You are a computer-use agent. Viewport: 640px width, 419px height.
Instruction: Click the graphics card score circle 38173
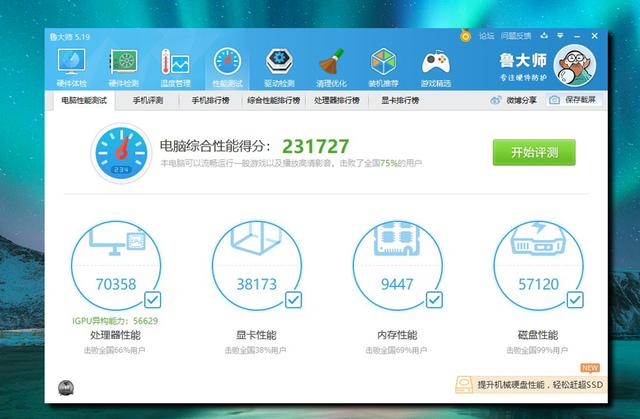point(257,266)
